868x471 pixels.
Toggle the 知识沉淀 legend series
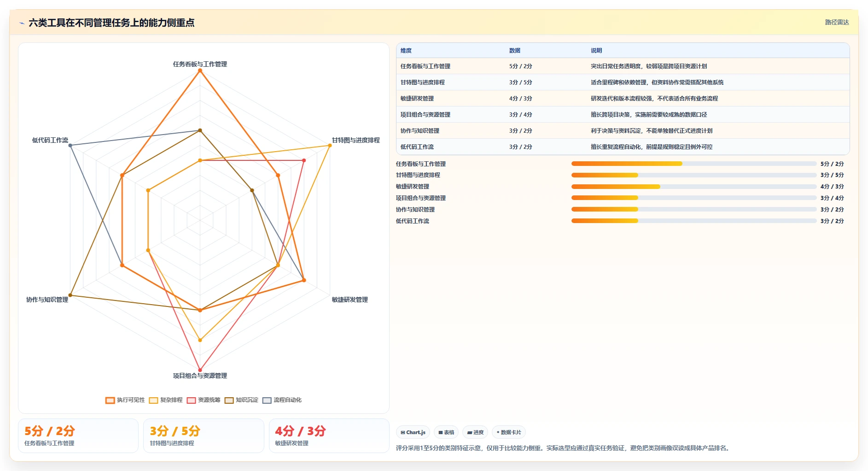[241, 400]
